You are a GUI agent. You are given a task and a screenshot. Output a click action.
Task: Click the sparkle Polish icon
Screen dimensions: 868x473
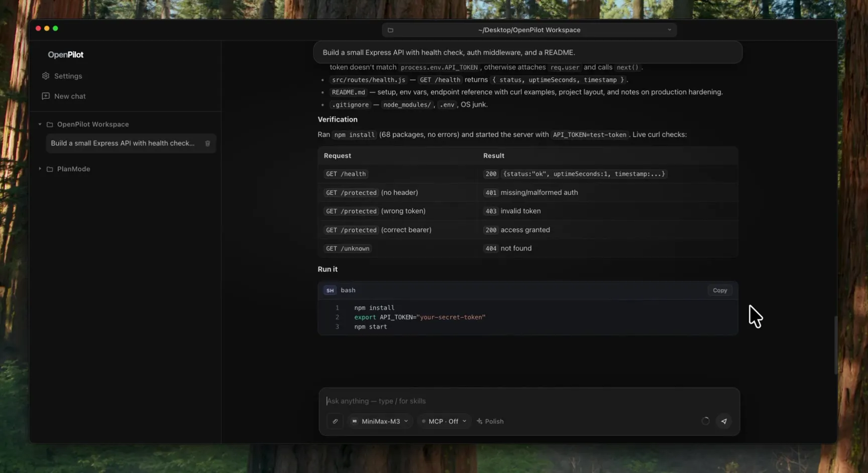(x=480, y=421)
